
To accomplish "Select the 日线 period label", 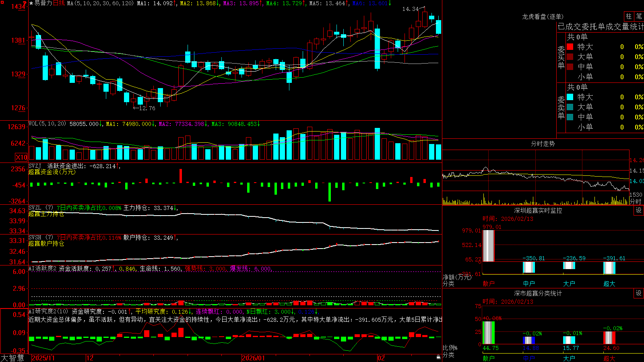I will [x=59, y=3].
